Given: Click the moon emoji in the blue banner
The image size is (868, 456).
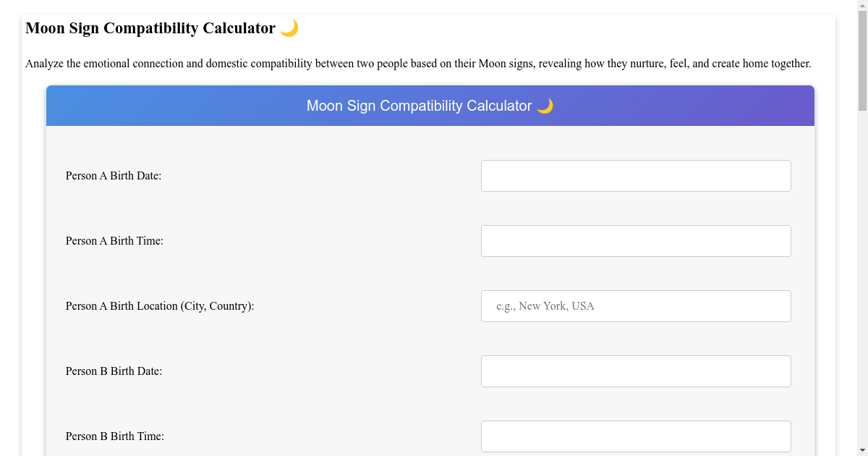Looking at the screenshot, I should pos(546,105).
